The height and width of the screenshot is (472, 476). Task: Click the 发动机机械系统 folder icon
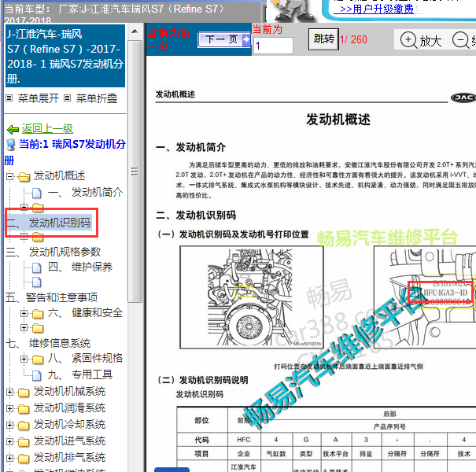24,393
